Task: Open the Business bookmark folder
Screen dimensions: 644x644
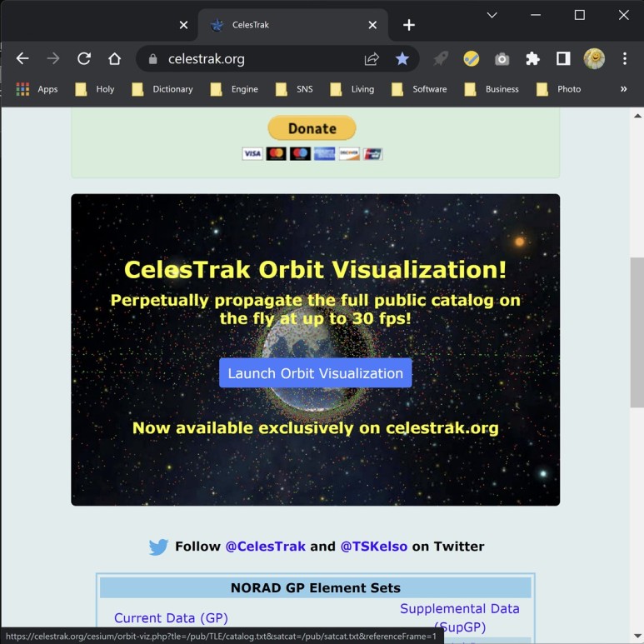Action: point(492,89)
